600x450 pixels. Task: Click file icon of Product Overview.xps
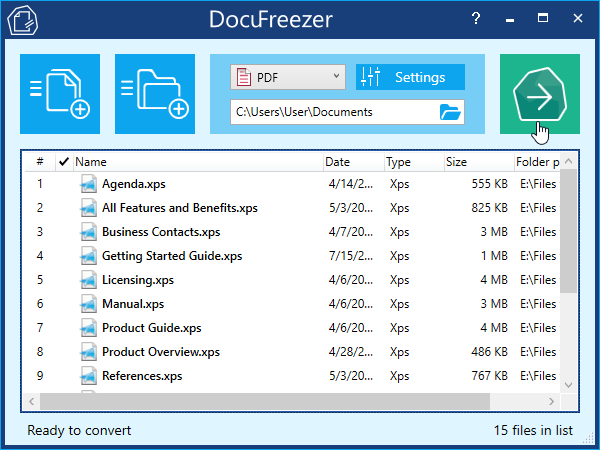point(88,352)
